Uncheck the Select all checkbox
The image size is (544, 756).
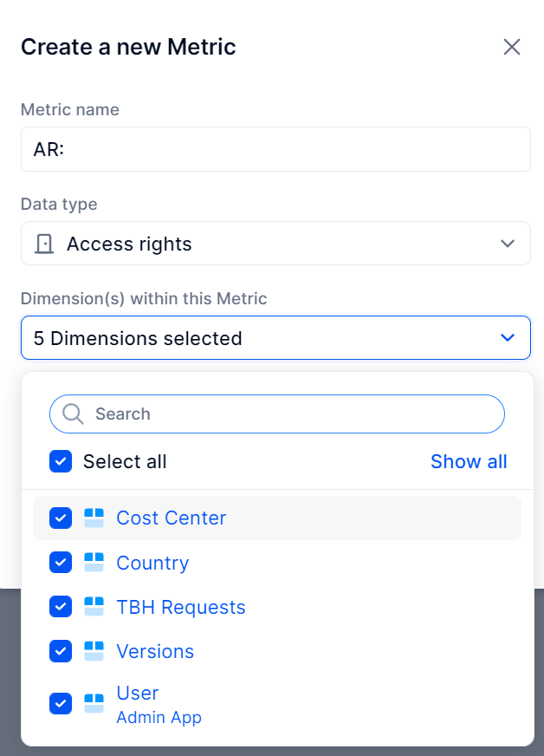click(x=61, y=461)
